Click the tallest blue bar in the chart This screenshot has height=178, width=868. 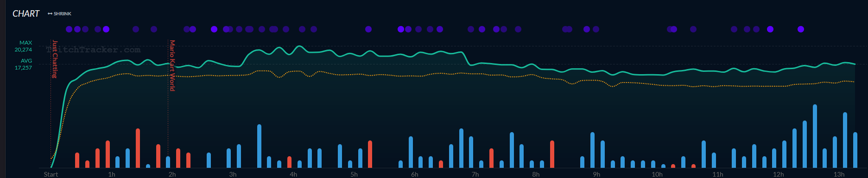point(815,136)
